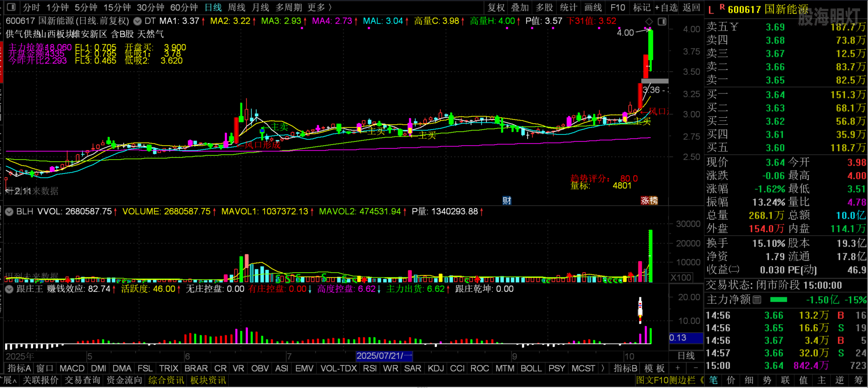Open the 资金流向 tab at the bottom
868x388 pixels.
point(124,380)
